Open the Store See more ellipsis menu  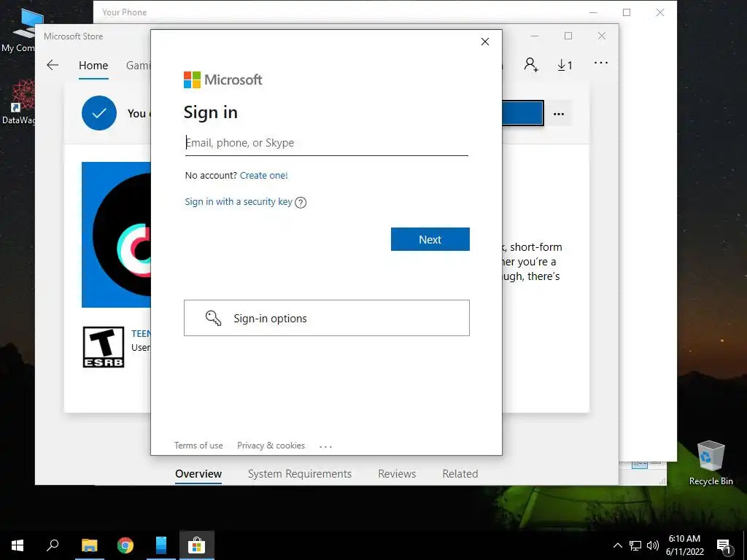click(x=601, y=63)
